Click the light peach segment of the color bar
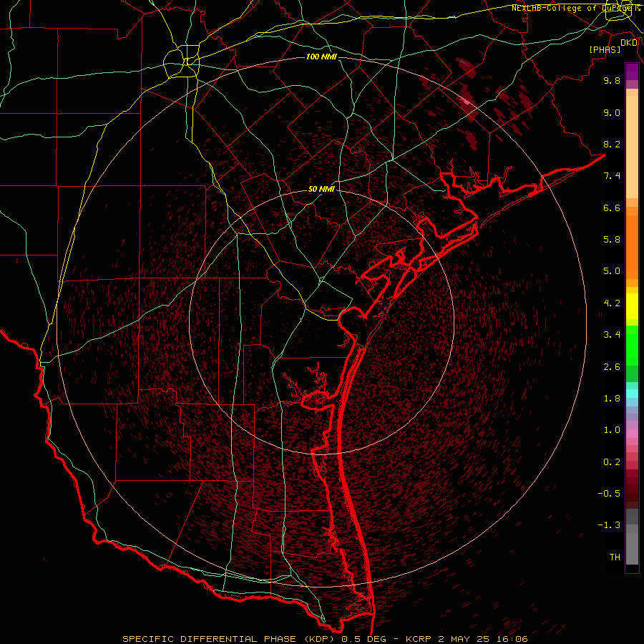 point(632,147)
